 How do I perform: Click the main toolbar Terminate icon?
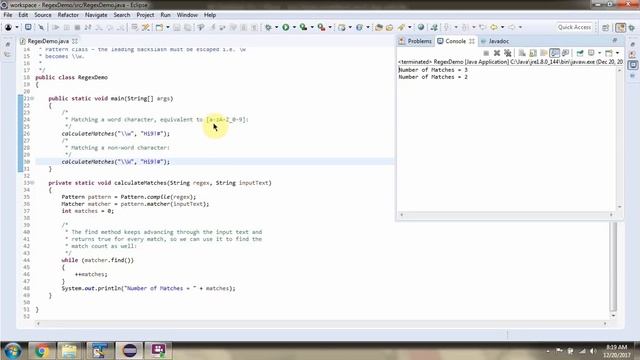(77, 27)
